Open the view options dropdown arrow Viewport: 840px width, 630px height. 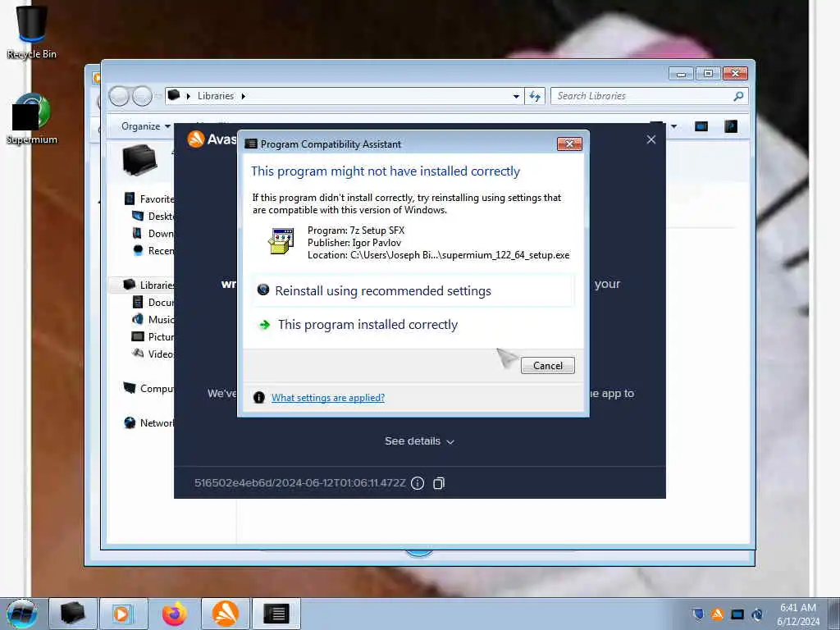(x=674, y=126)
